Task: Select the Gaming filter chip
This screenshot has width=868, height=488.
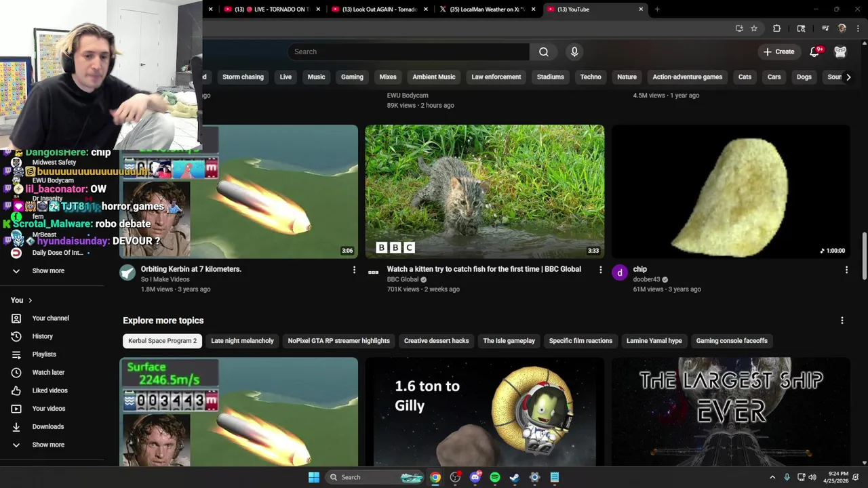Action: 352,77
